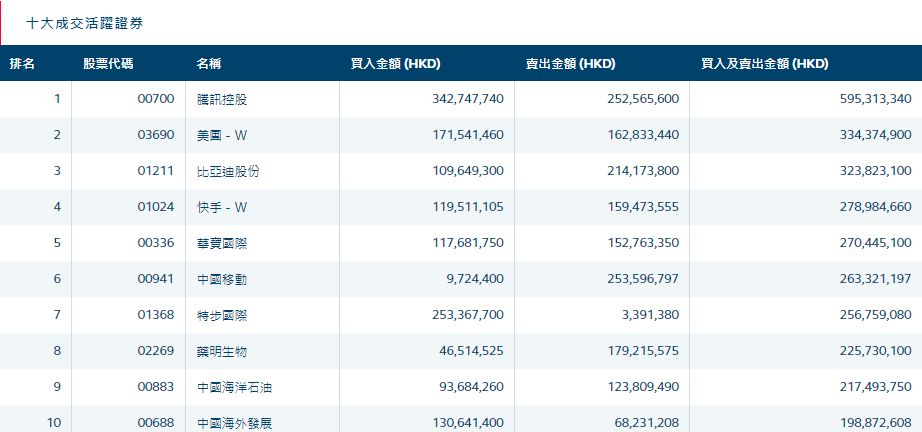Click sell amount 68,231,208
This screenshot has height=432, width=922.
tap(647, 423)
